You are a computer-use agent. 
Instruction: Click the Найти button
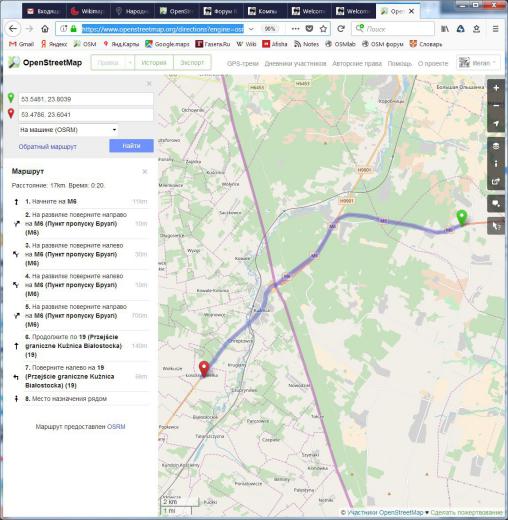pyautogui.click(x=131, y=146)
